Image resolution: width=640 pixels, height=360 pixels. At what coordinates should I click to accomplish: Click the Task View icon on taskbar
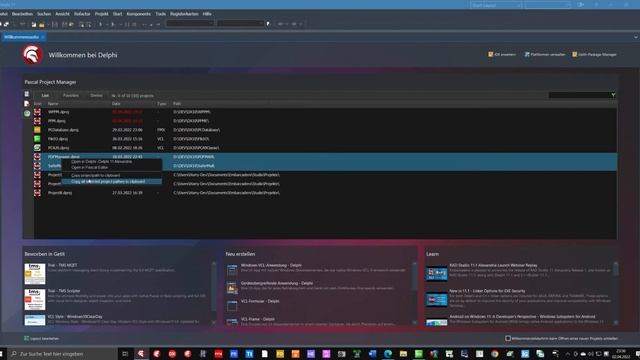(125, 353)
